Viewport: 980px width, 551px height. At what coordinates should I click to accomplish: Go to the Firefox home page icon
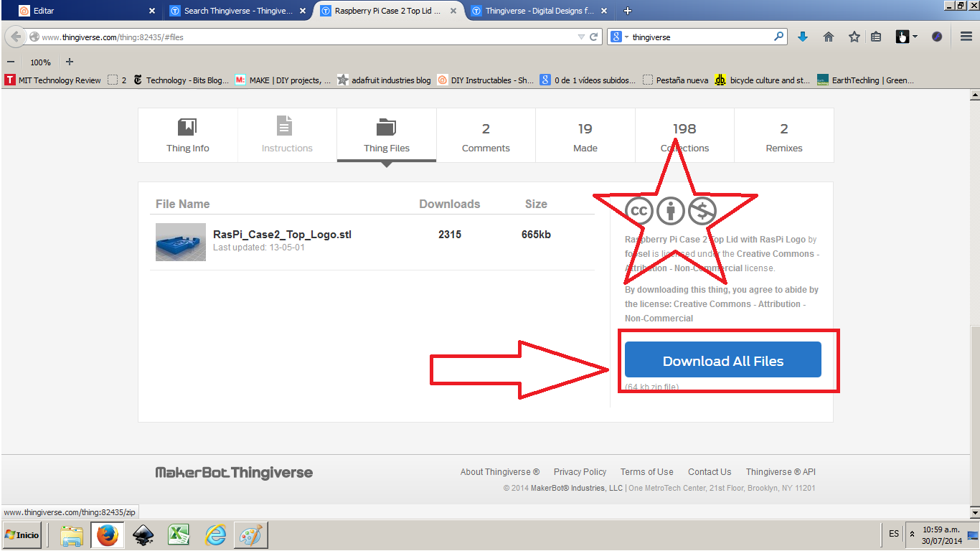click(829, 37)
